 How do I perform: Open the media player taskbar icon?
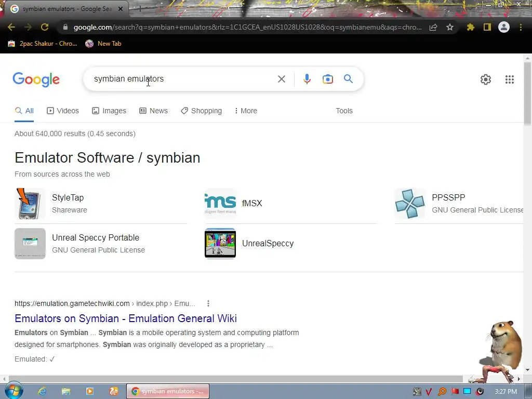click(89, 391)
